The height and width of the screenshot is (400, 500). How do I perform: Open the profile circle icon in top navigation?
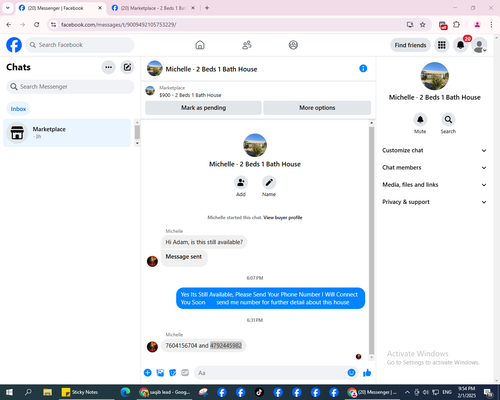[x=293, y=45]
